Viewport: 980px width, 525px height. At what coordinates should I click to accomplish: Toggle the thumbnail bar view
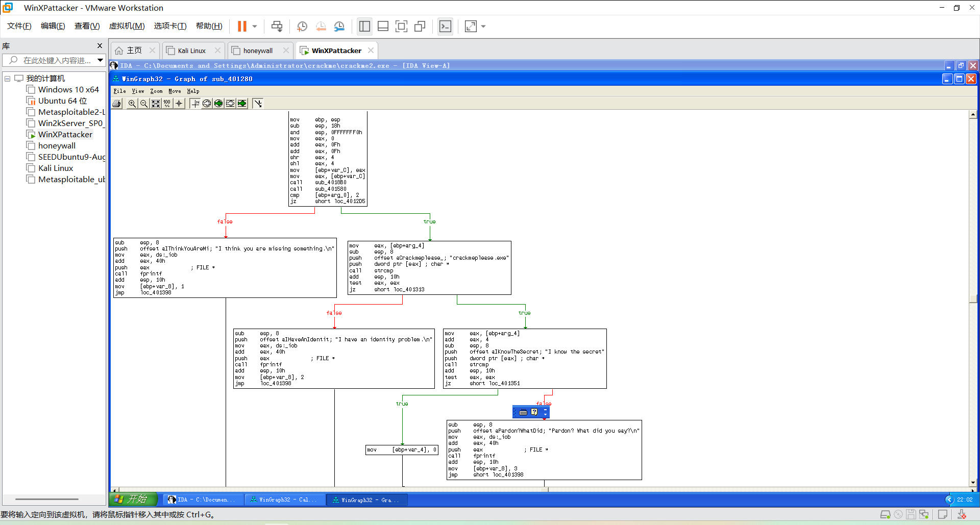[x=383, y=26]
